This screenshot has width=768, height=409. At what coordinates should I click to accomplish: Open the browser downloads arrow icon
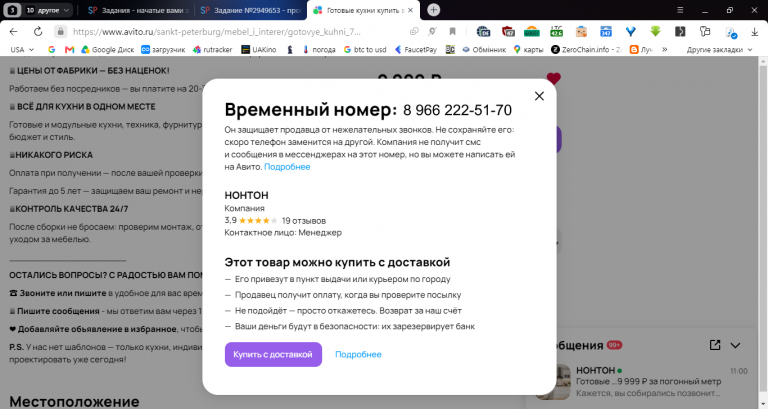(x=754, y=32)
